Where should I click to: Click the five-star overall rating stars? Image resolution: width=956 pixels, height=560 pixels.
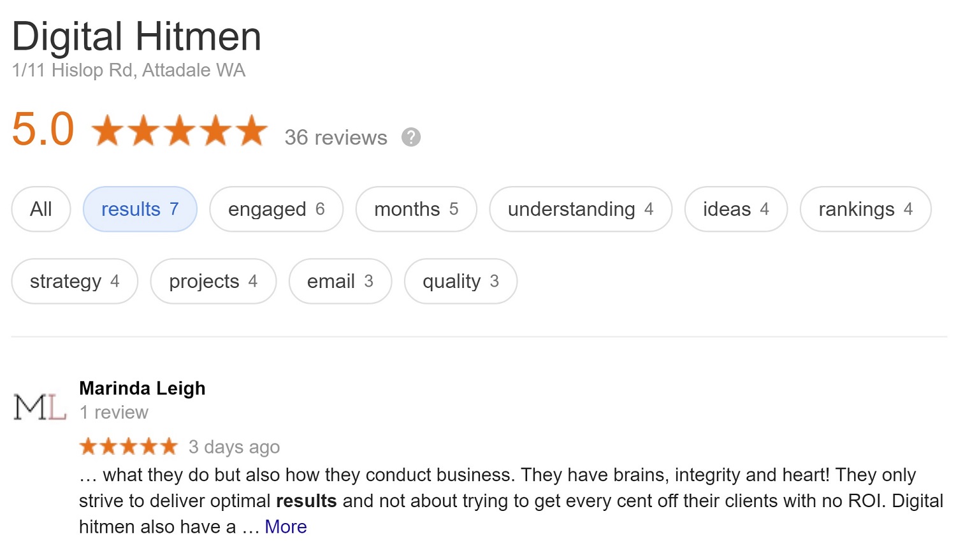(x=180, y=131)
